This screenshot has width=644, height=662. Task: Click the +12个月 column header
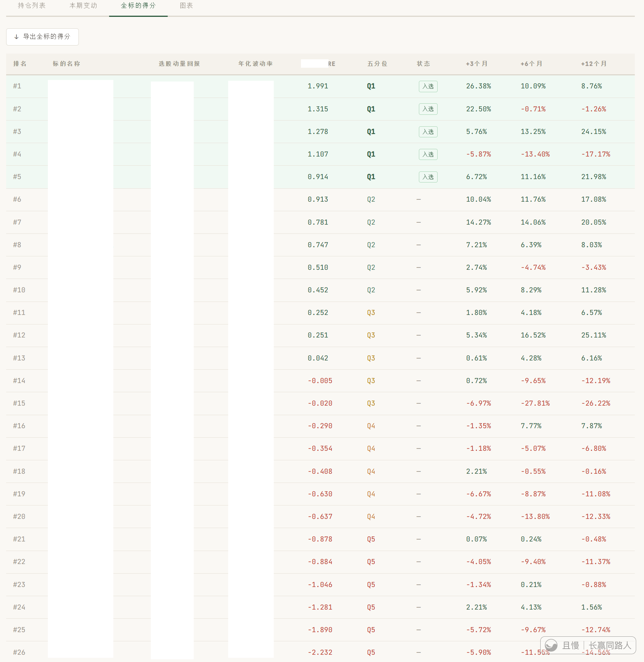pyautogui.click(x=594, y=64)
